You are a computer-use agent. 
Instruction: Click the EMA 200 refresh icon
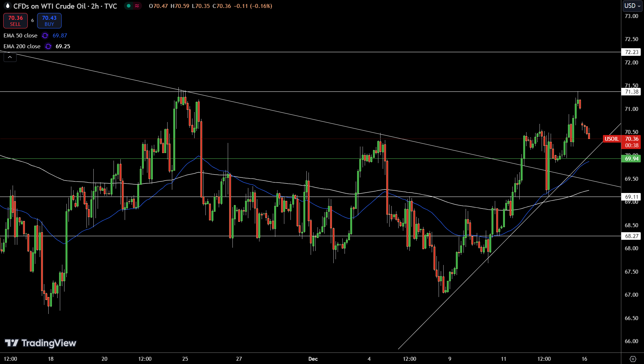click(x=48, y=46)
